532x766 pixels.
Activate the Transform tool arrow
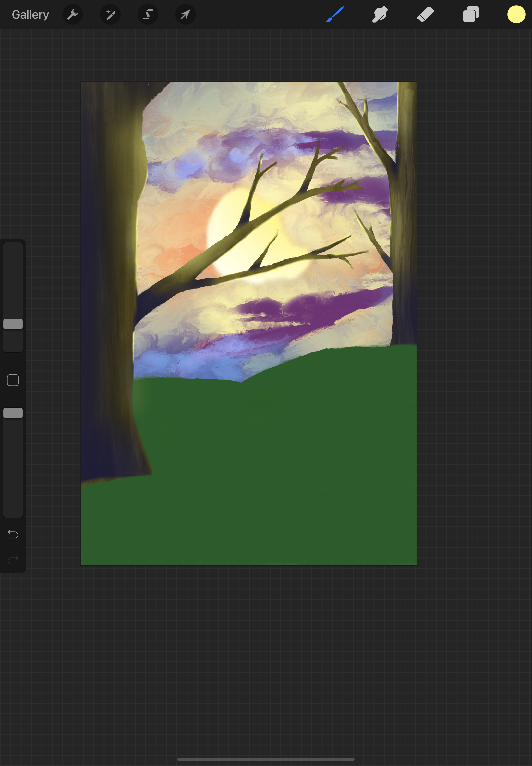[185, 14]
